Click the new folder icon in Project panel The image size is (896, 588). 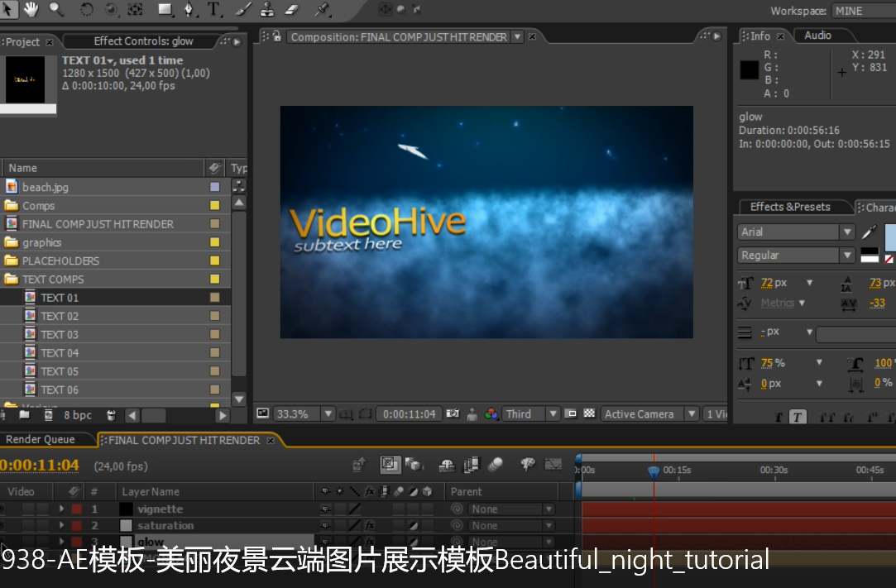24,415
